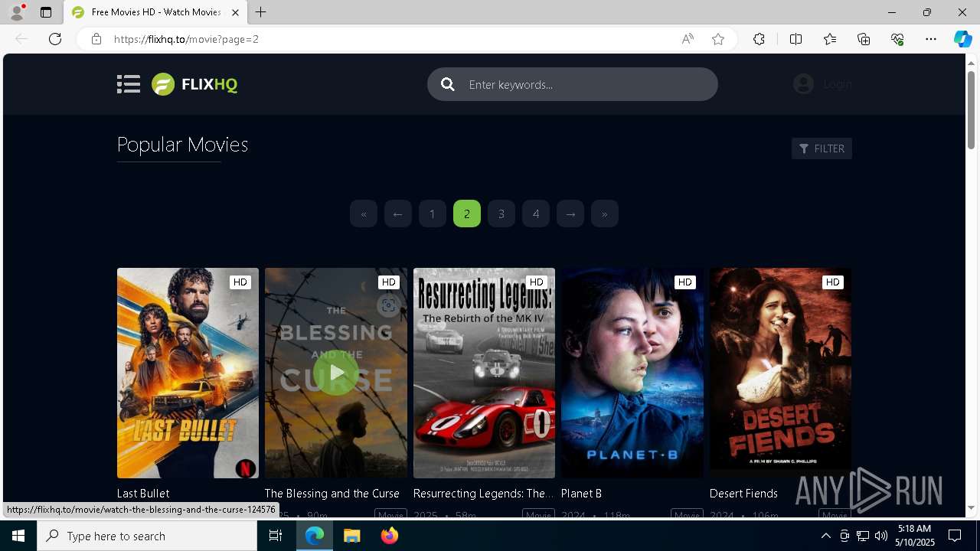980x551 pixels.
Task: Open Tab actions menu icon
Action: click(x=46, y=12)
